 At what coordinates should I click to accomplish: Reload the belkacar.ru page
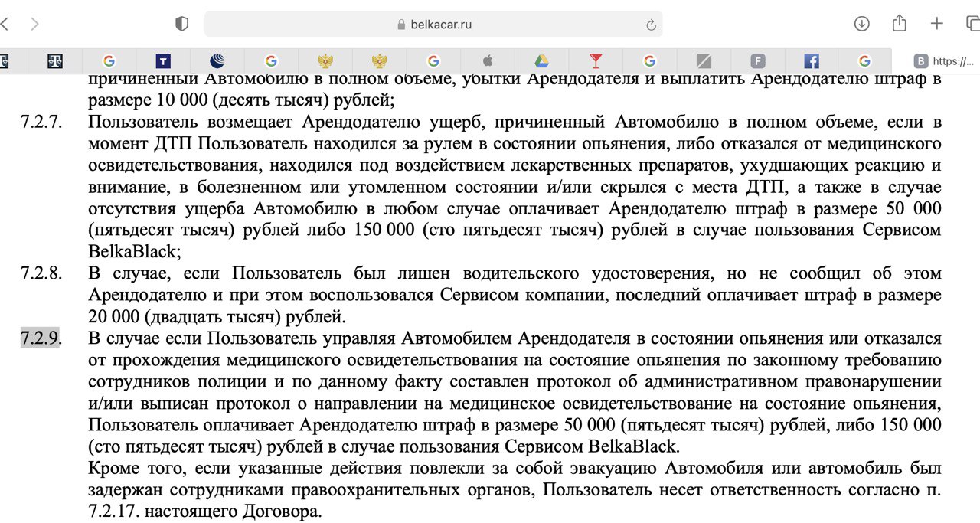click(x=652, y=25)
